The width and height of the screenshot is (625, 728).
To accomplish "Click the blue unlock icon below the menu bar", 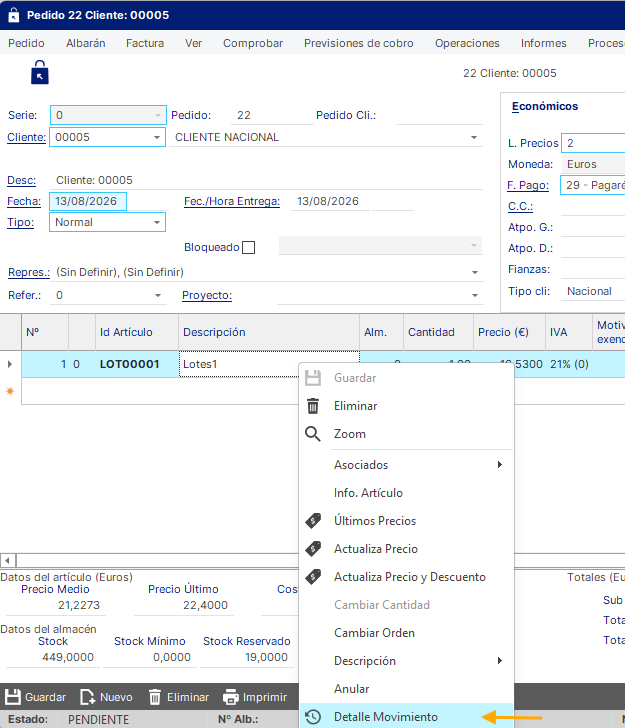I will point(40,72).
